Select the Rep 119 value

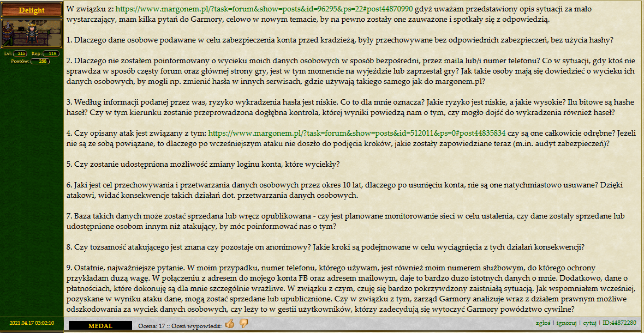51,53
